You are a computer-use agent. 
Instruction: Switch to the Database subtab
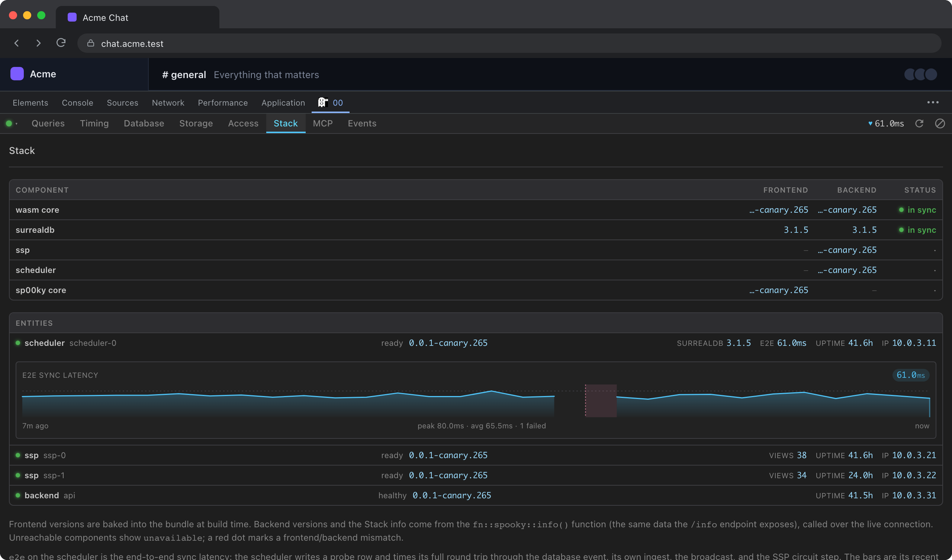click(144, 123)
